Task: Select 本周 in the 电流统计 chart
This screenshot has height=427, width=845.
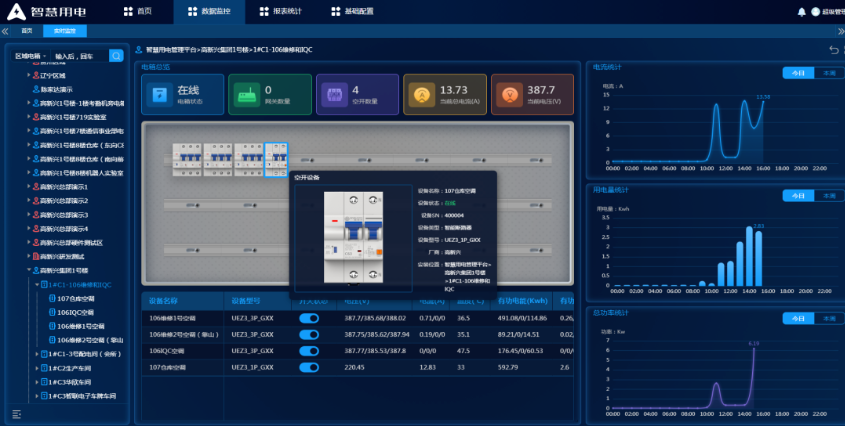Action: click(828, 73)
